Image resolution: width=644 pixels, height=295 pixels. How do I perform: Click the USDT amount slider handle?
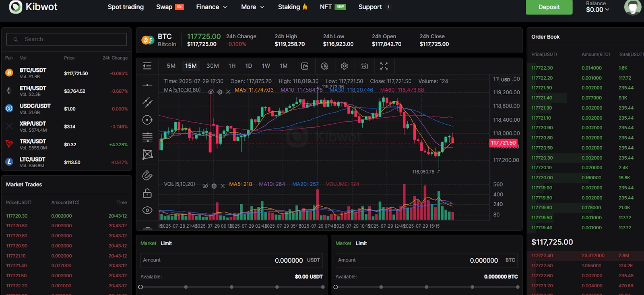pyautogui.click(x=140, y=287)
